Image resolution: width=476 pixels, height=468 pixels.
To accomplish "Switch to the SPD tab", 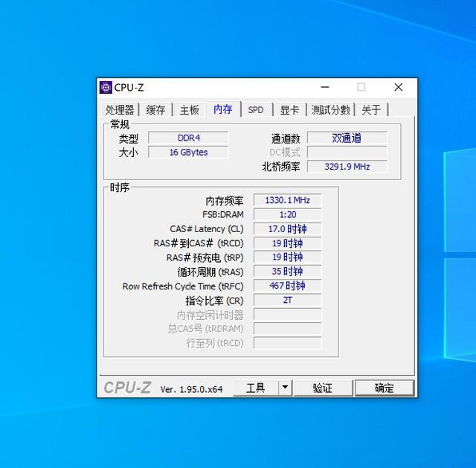I will pyautogui.click(x=256, y=109).
